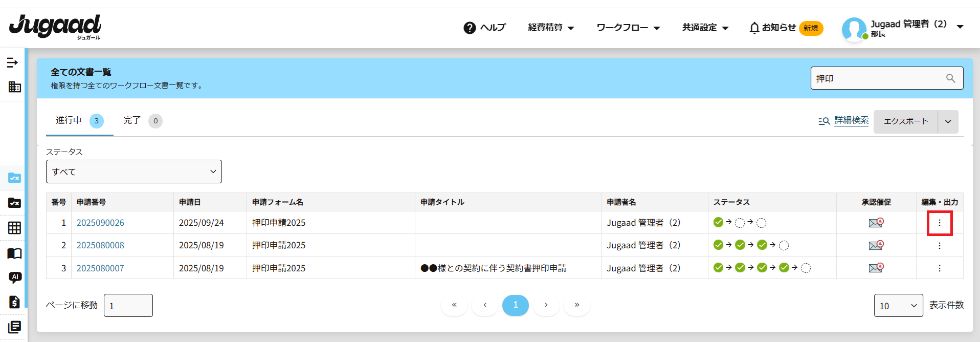Open the 経費精算 menu
Viewport: 980px width, 342px height.
pyautogui.click(x=550, y=28)
